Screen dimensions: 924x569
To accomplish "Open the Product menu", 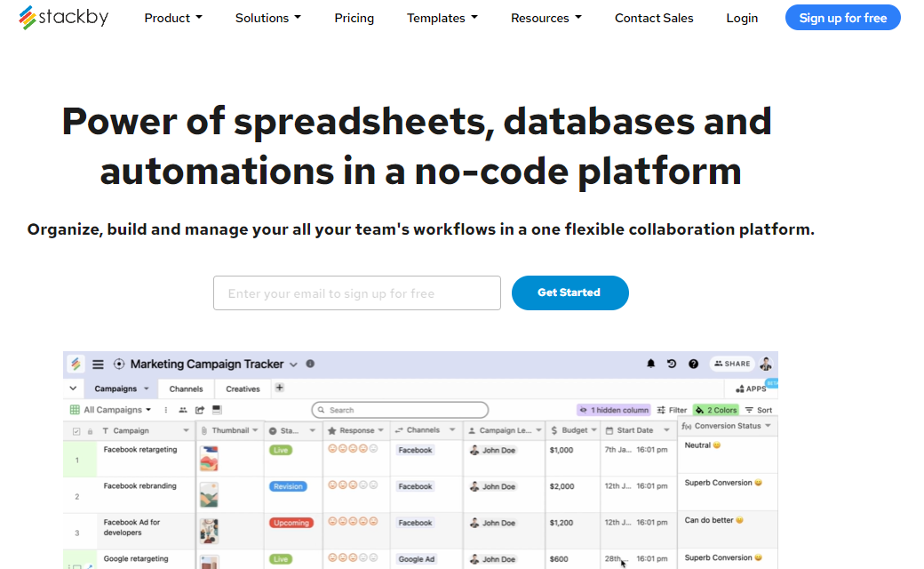I will coord(173,19).
